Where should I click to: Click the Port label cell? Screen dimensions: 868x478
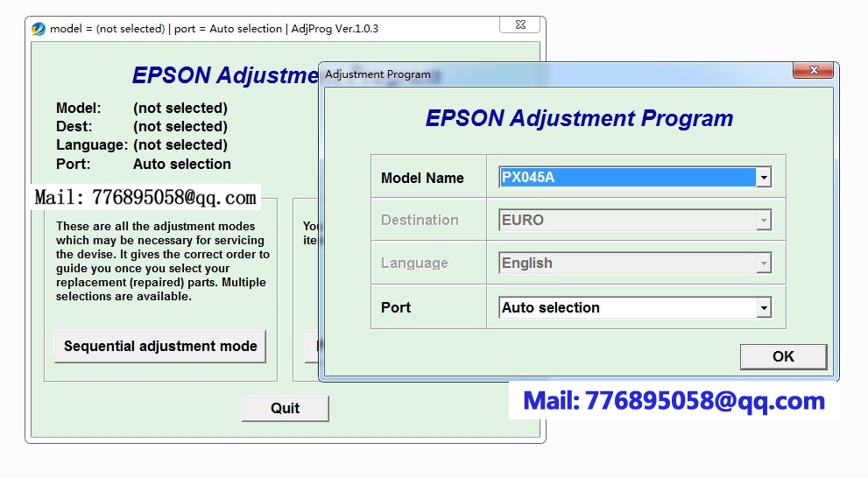click(428, 308)
